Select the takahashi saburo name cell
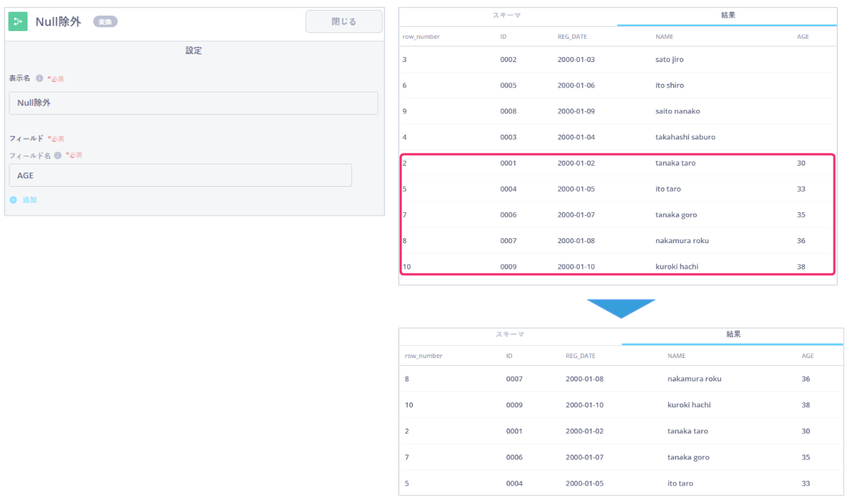This screenshot has height=504, width=853. pos(685,137)
